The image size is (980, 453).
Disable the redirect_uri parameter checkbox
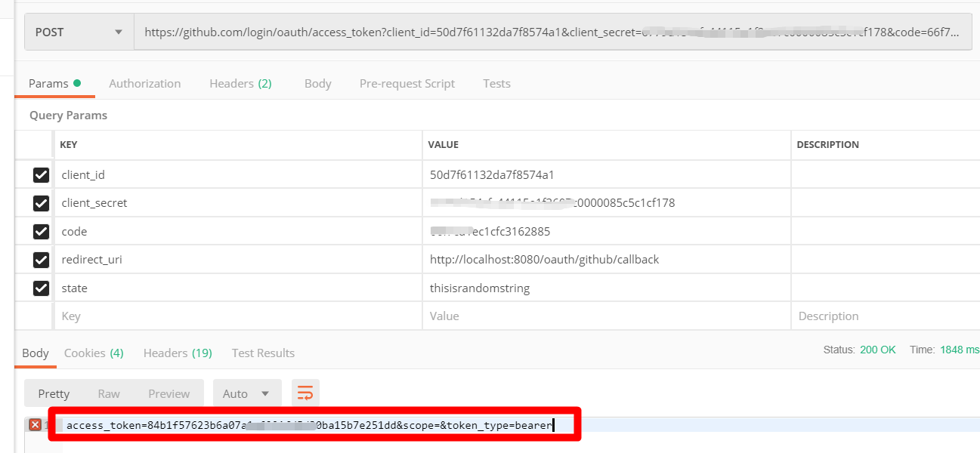tap(41, 260)
